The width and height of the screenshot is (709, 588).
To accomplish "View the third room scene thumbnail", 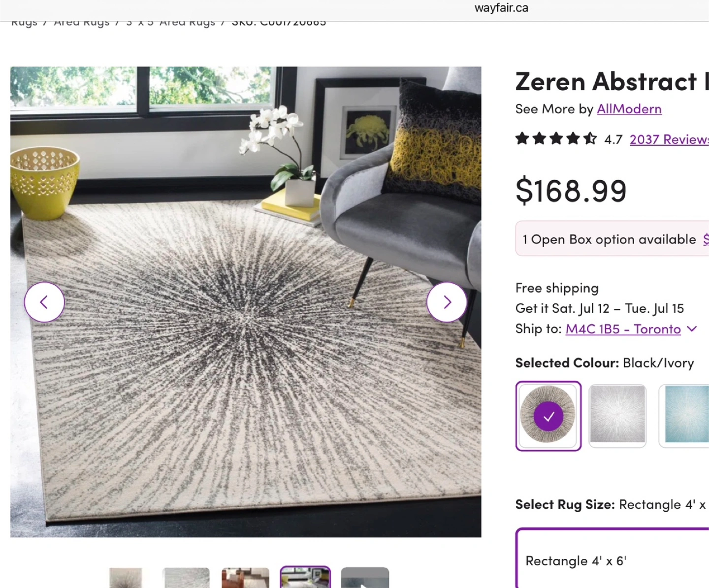I will 245,577.
